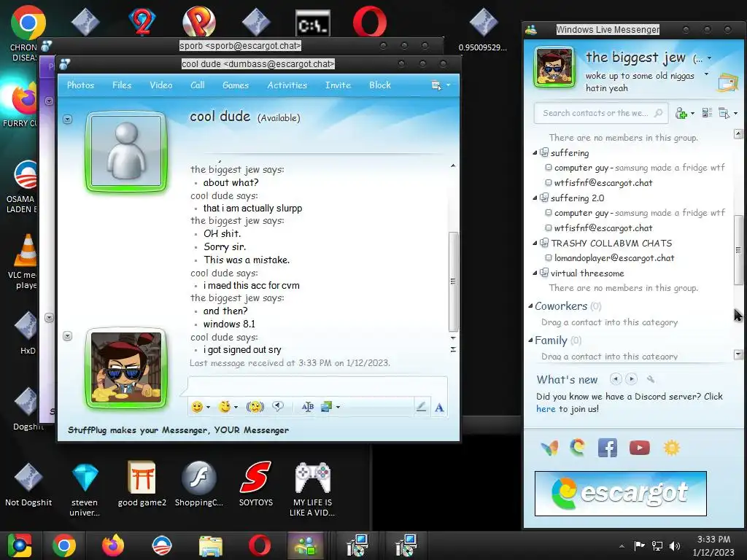Show previous What's new item

(x=616, y=379)
